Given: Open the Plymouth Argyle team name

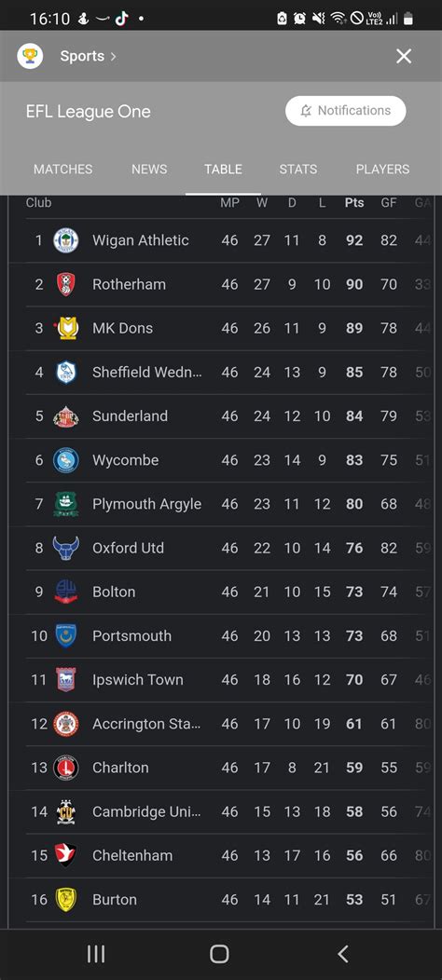Looking at the screenshot, I should [147, 504].
